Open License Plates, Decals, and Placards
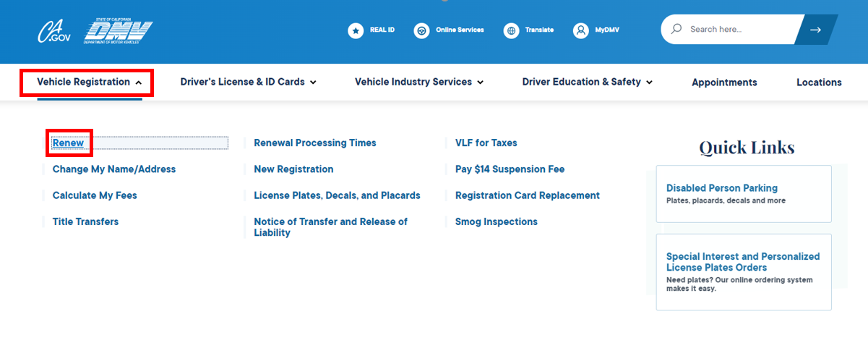Screen dimensions: 868x343 (337, 195)
